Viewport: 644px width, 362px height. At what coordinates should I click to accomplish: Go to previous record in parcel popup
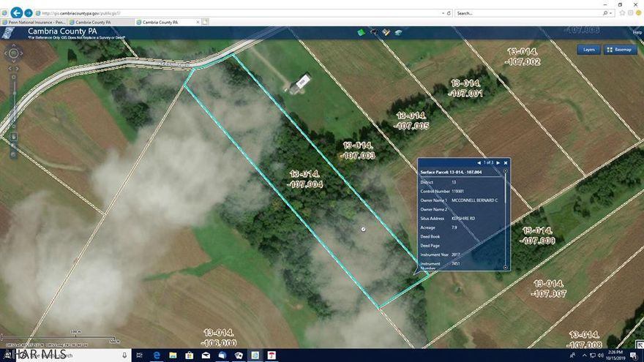pos(479,162)
